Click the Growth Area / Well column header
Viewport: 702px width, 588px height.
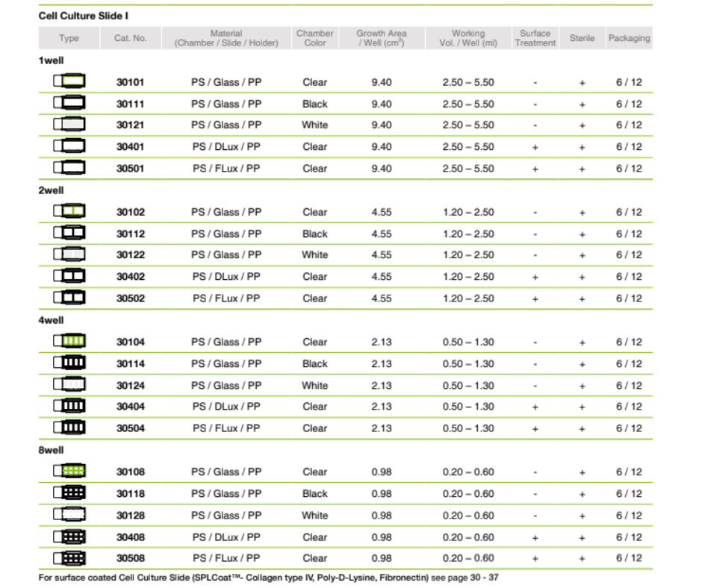click(x=381, y=38)
